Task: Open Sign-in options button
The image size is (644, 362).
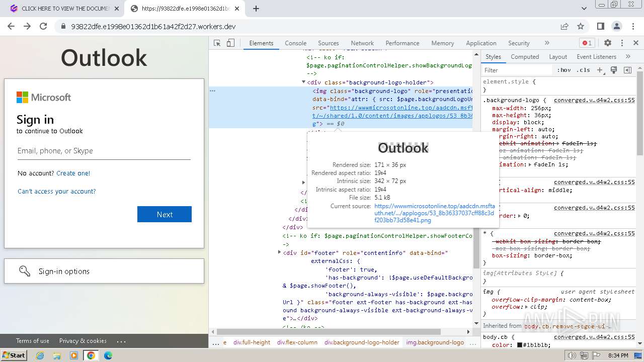Action: 104,271
